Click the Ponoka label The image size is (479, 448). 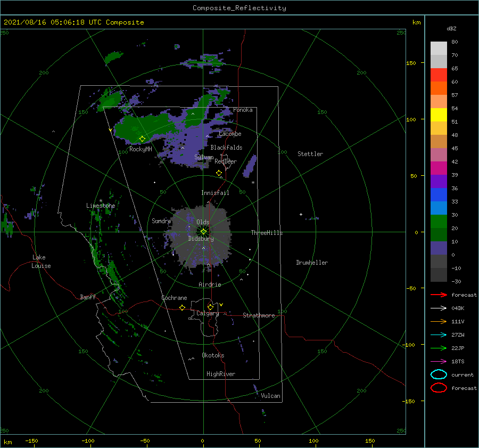coord(243,110)
